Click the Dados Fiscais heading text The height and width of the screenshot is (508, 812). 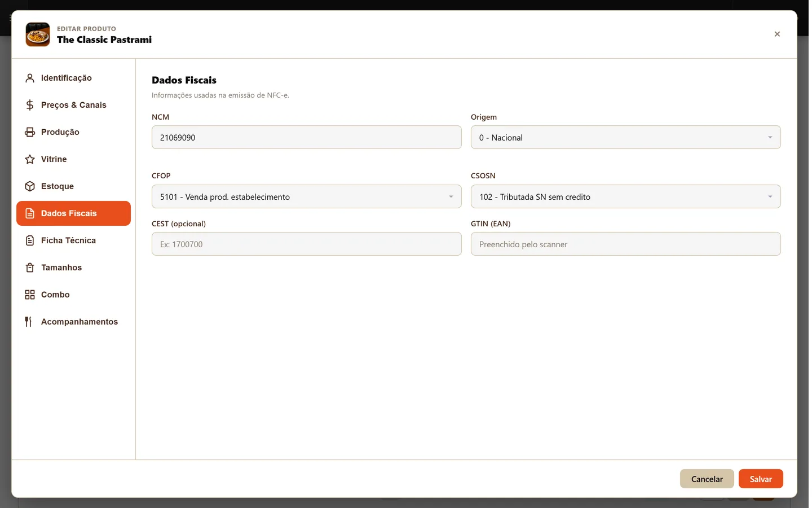point(184,80)
